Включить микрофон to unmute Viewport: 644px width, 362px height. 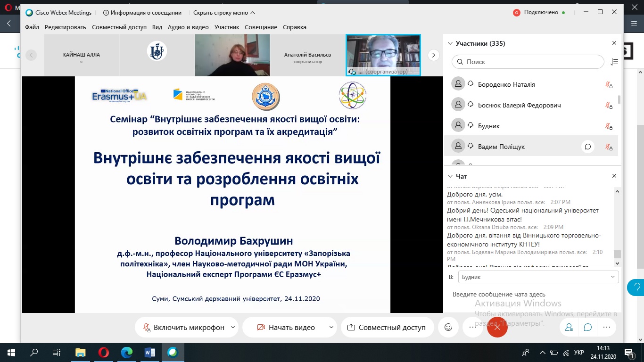pyautogui.click(x=184, y=327)
